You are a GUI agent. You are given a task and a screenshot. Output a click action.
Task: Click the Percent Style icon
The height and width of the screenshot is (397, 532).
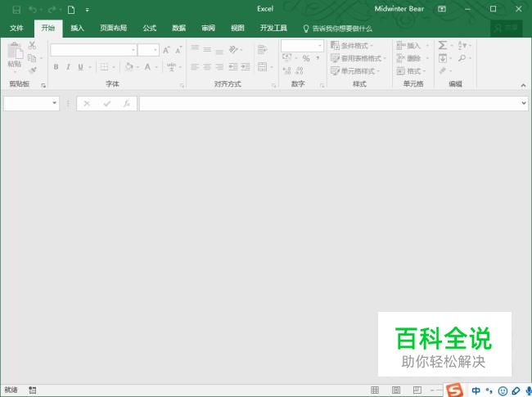[x=306, y=58]
